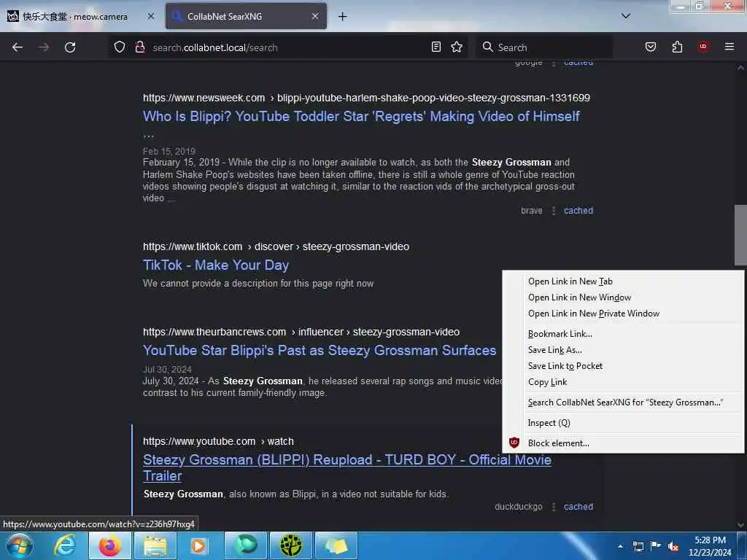Close the meow.camera tab
747x560 pixels.
pos(151,16)
